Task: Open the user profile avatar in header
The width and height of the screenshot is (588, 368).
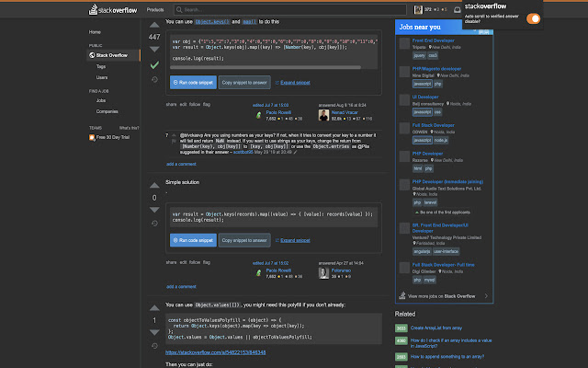Action: coord(418,10)
